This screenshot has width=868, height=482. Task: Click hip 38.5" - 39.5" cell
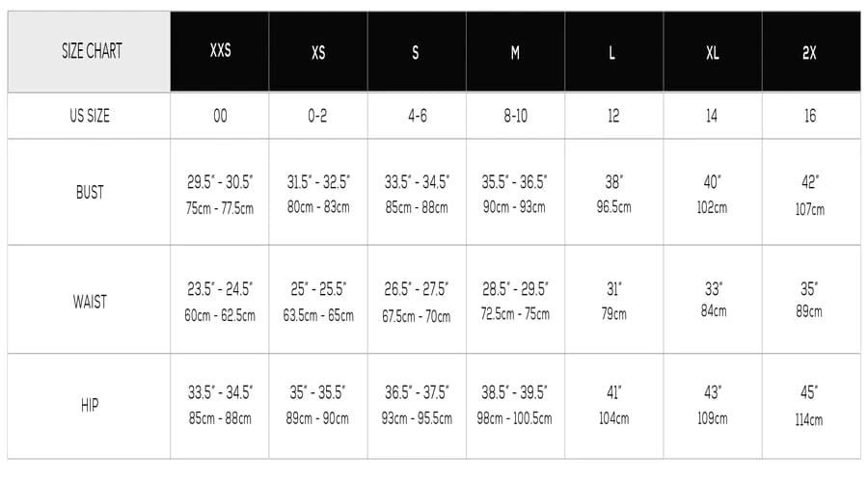pyautogui.click(x=515, y=406)
